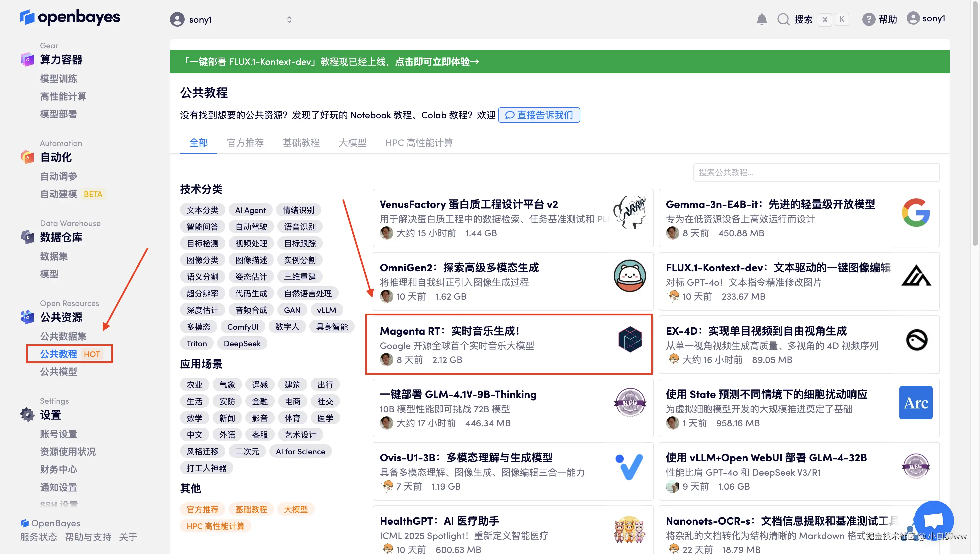Click the 数据仓库 sidebar icon
The height and width of the screenshot is (554, 980).
point(27,237)
